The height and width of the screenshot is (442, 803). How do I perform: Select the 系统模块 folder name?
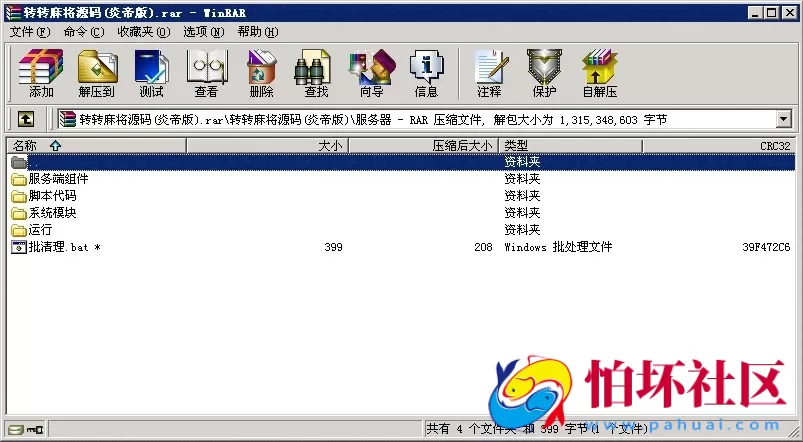click(x=52, y=213)
